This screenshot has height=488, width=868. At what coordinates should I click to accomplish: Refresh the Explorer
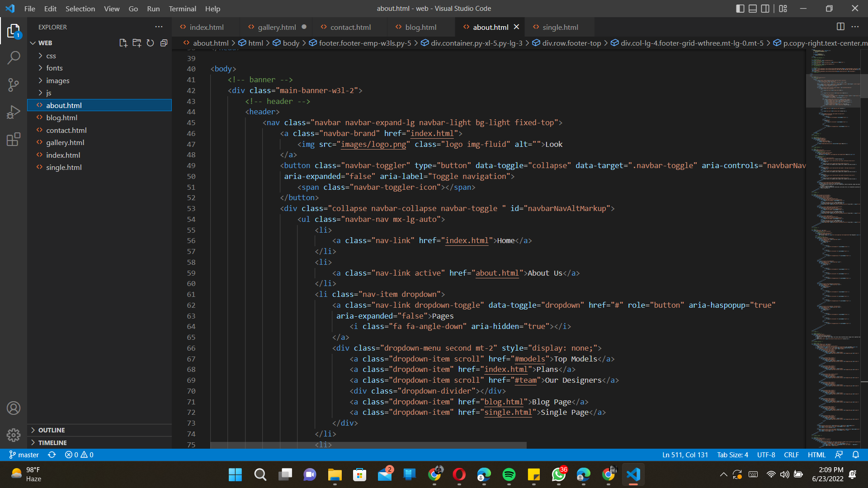[151, 43]
